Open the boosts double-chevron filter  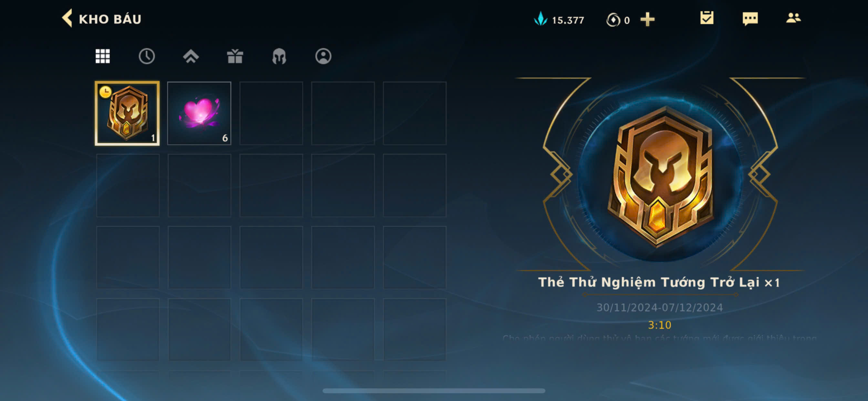[x=191, y=56]
